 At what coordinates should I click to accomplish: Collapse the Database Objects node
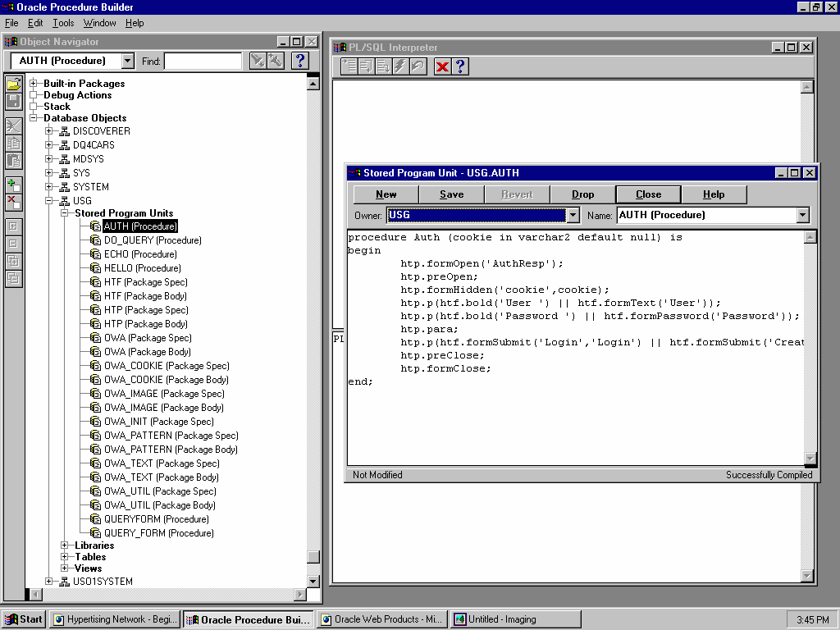tap(33, 118)
